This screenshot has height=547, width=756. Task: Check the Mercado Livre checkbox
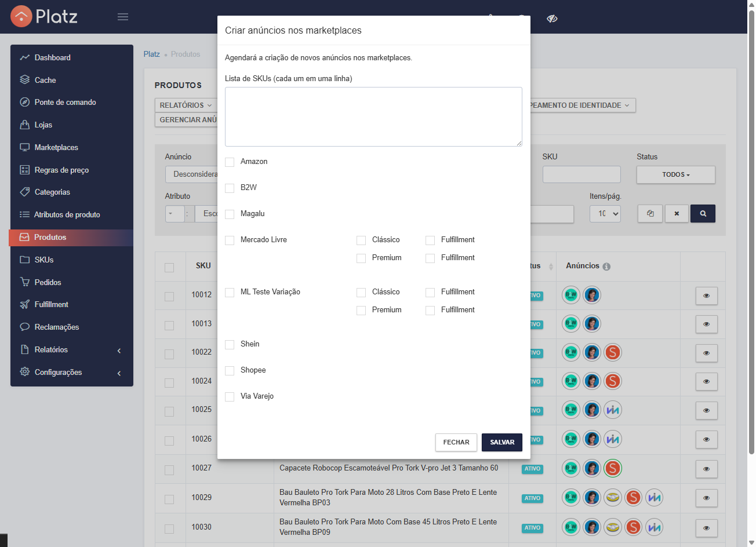pos(230,240)
